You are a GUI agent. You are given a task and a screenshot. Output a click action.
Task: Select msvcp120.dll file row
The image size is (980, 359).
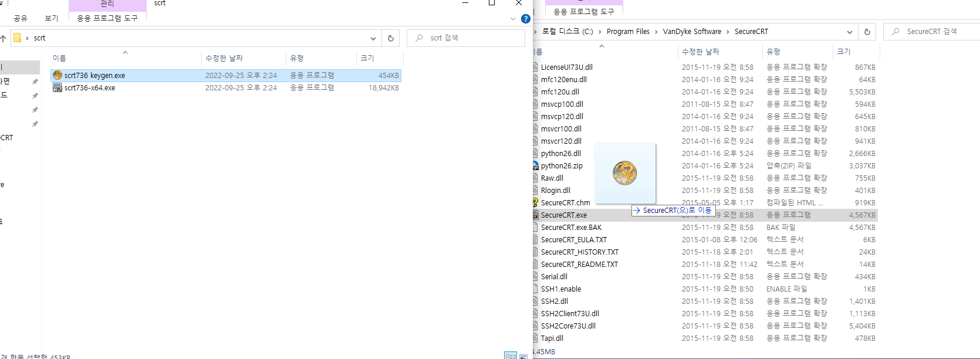pyautogui.click(x=705, y=117)
